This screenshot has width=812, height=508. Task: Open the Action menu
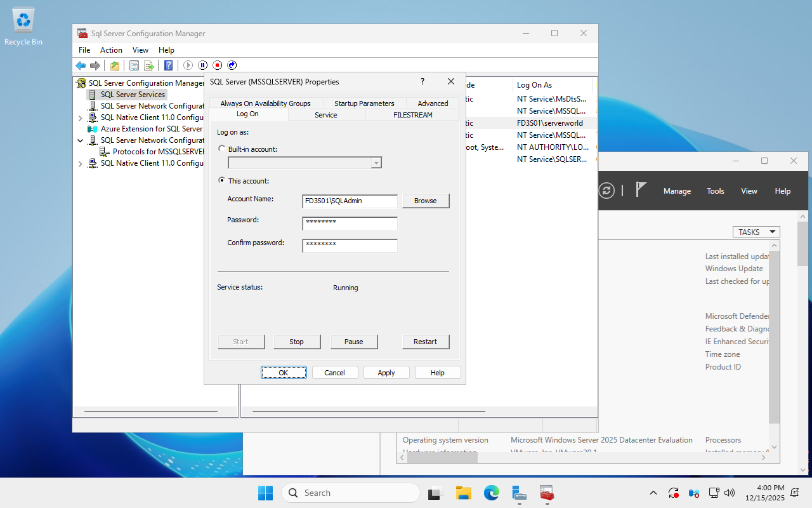click(x=111, y=50)
